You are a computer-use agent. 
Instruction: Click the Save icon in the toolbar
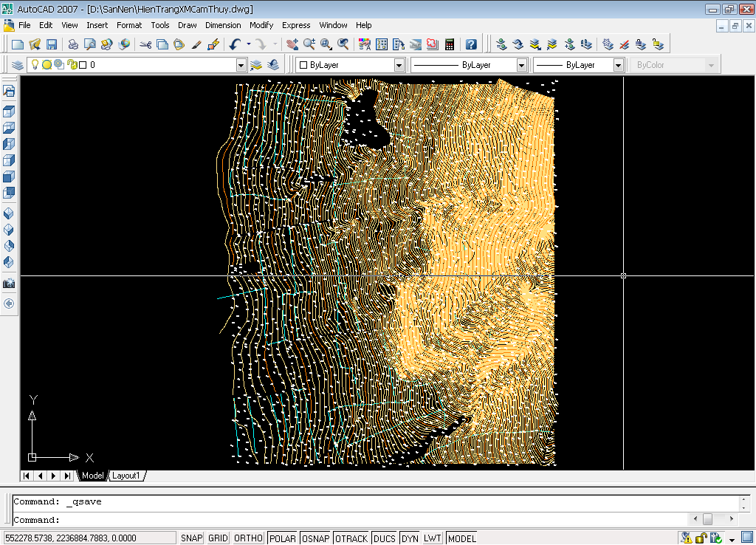[52, 44]
